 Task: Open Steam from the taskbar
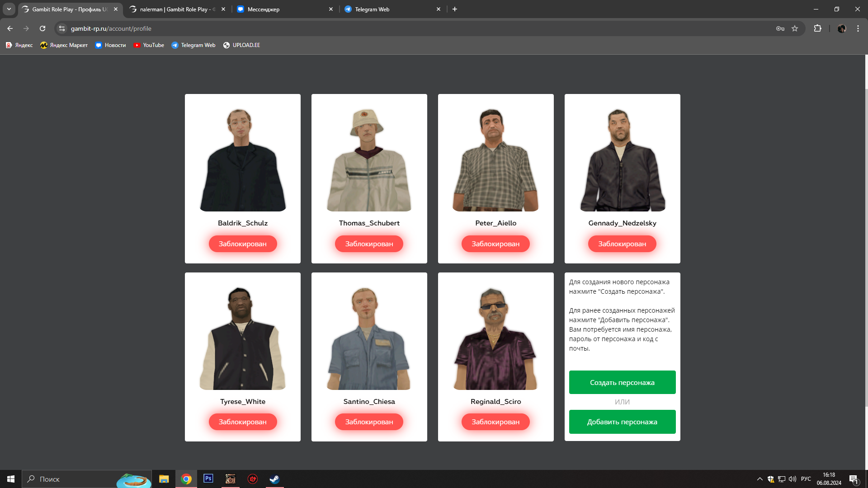(x=274, y=479)
